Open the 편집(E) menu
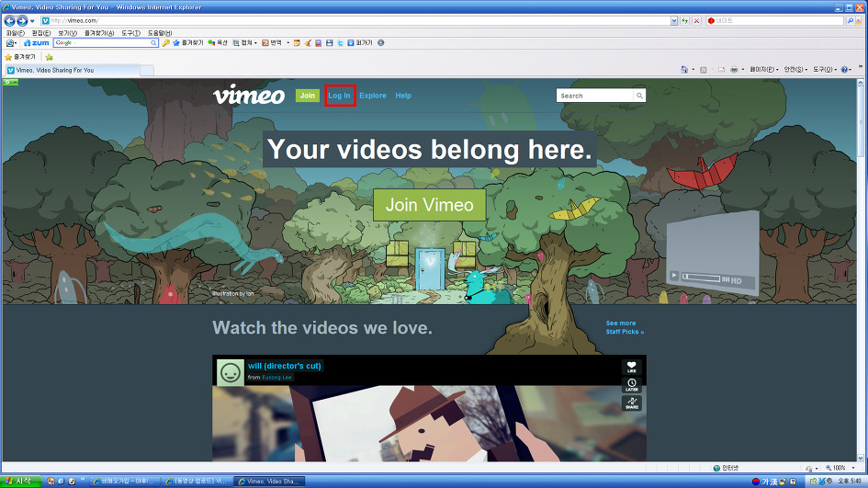This screenshot has height=488, width=868. coord(41,33)
